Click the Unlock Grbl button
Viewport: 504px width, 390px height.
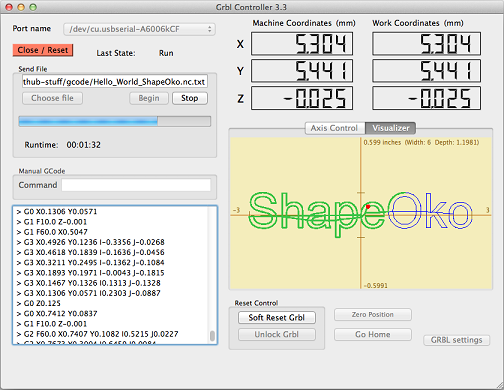coord(277,334)
